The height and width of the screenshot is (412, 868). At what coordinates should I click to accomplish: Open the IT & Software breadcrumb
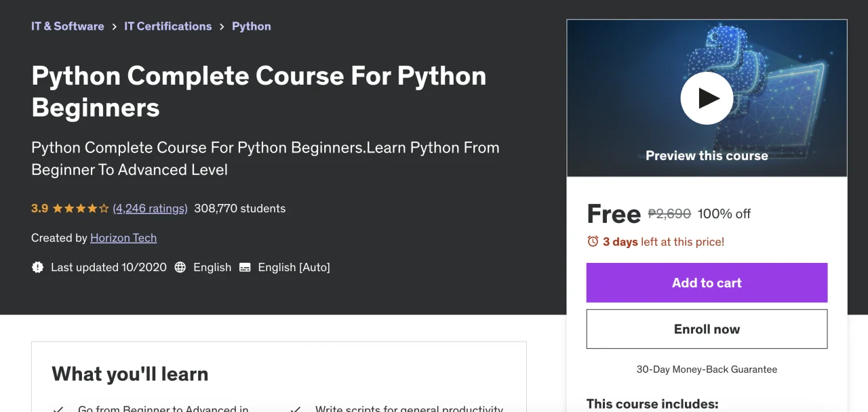tap(68, 26)
